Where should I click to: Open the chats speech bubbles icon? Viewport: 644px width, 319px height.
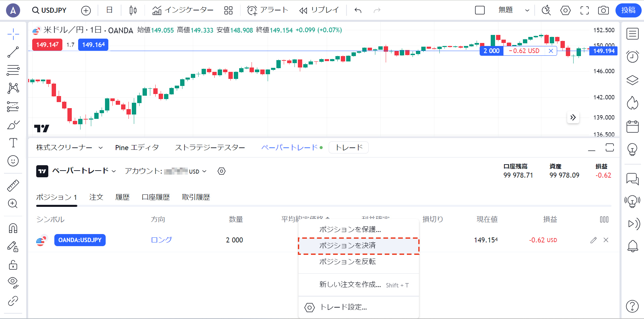click(633, 179)
